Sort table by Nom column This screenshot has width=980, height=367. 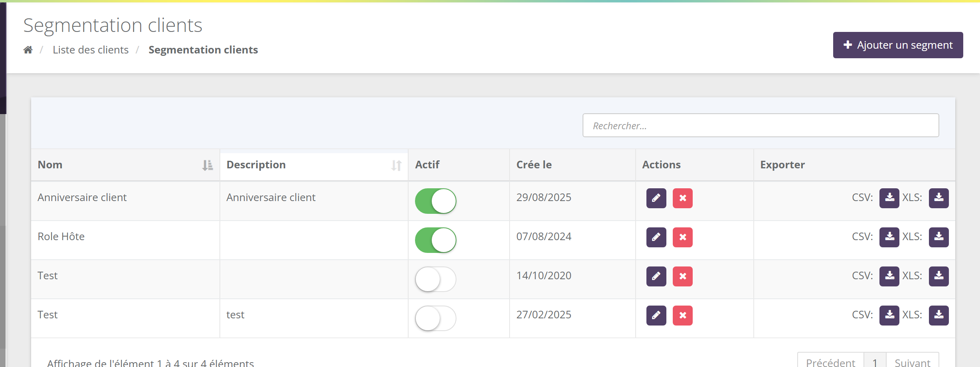(x=125, y=165)
